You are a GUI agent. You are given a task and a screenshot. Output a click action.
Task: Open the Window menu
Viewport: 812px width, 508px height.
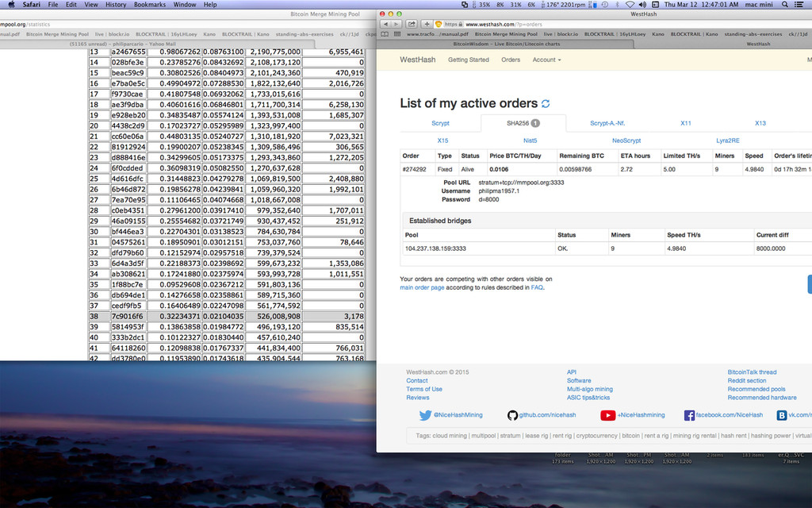(x=184, y=4)
